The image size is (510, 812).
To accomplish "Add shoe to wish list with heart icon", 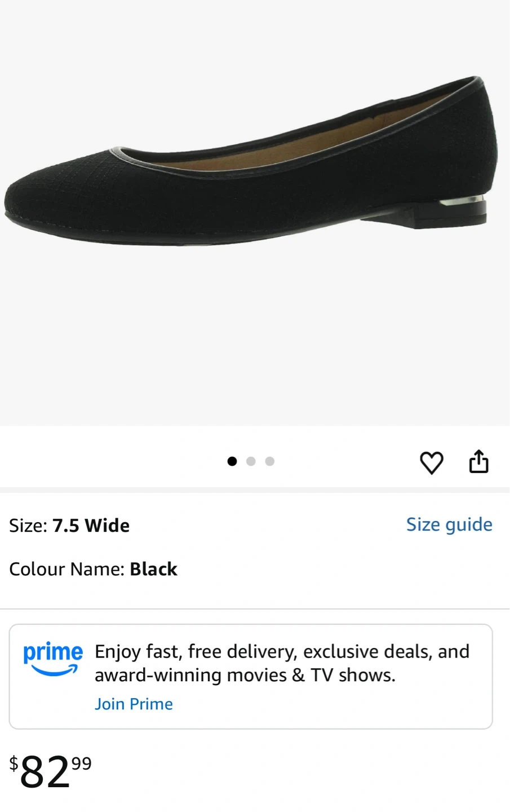I will 432,462.
